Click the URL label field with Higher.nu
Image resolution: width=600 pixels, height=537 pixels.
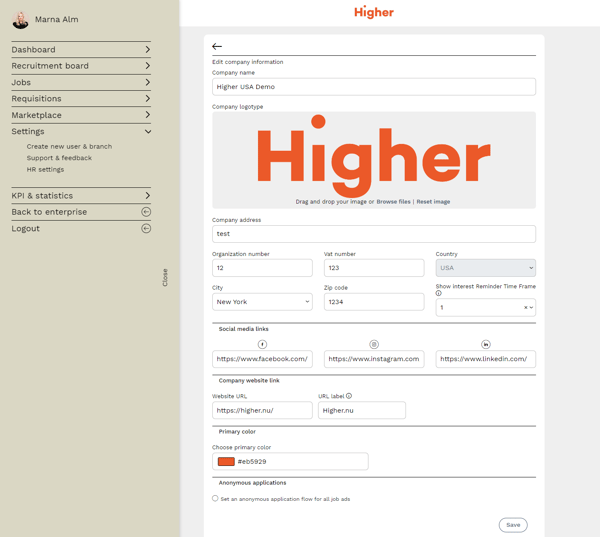point(362,410)
